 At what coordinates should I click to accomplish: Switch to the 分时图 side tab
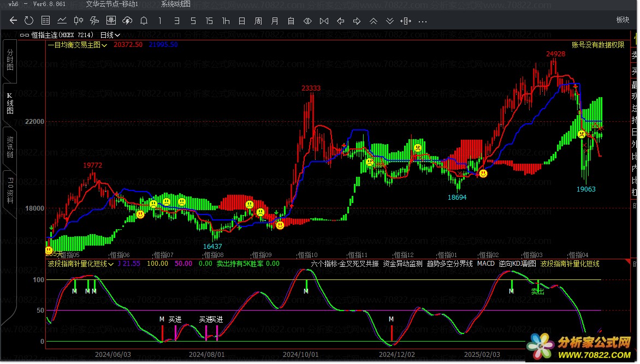(x=10, y=60)
